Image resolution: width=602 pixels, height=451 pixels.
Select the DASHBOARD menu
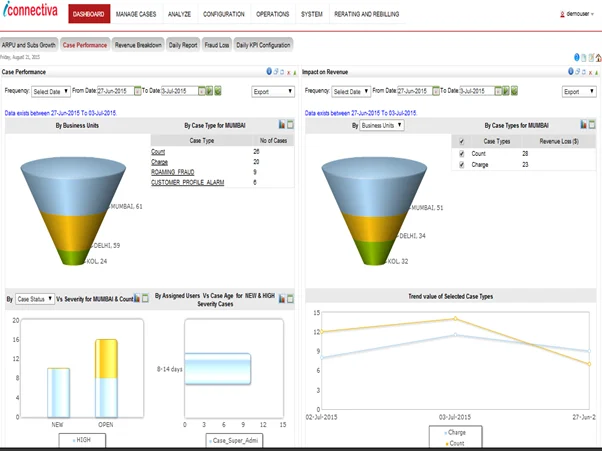coord(89,14)
